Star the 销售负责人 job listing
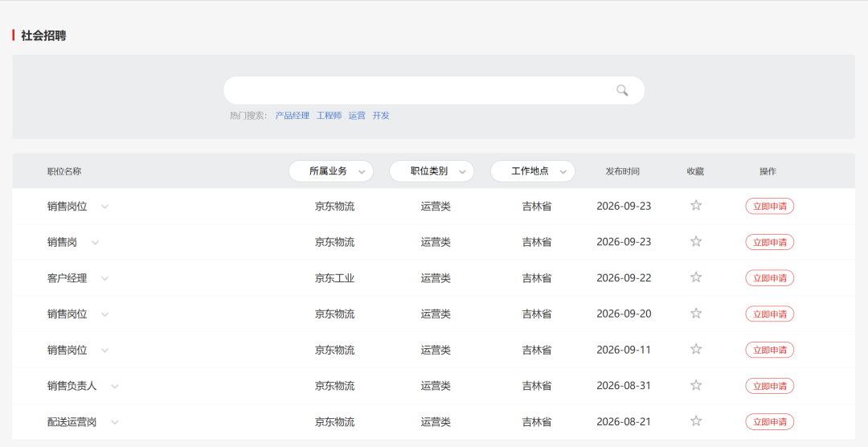Image resolution: width=868 pixels, height=447 pixels. click(x=696, y=385)
